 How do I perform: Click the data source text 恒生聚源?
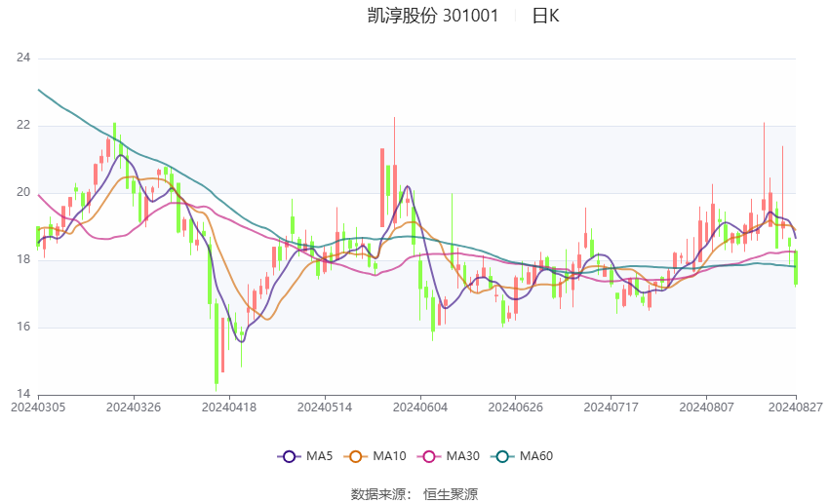coord(451,494)
